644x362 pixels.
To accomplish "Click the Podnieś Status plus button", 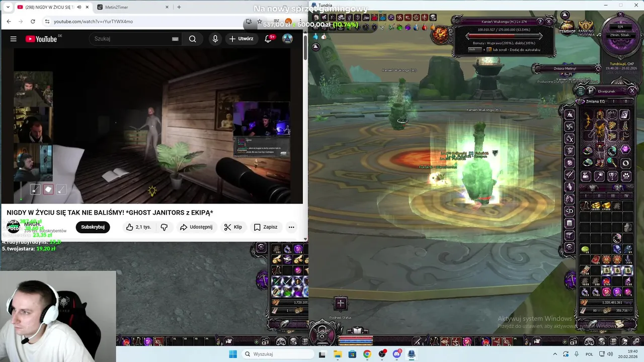I will pyautogui.click(x=341, y=303).
